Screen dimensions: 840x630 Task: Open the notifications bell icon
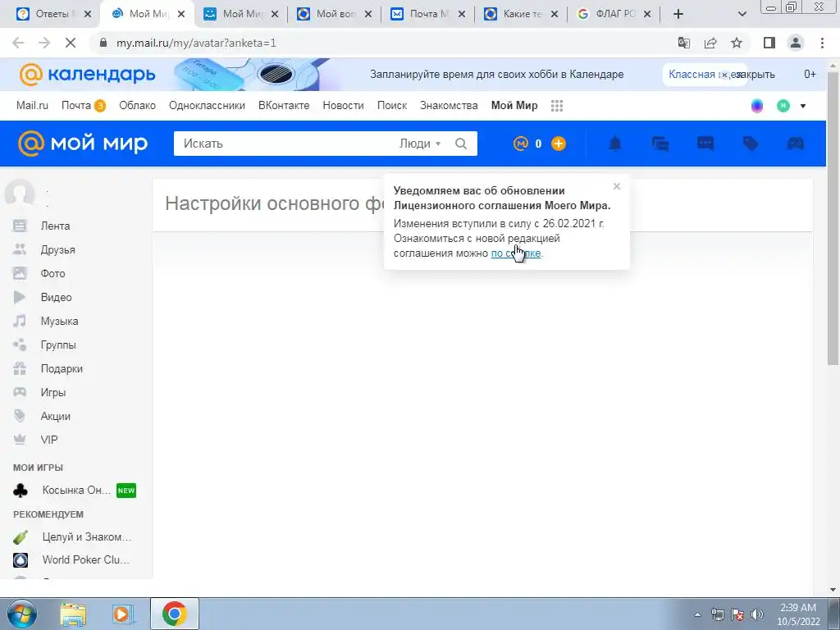point(615,144)
